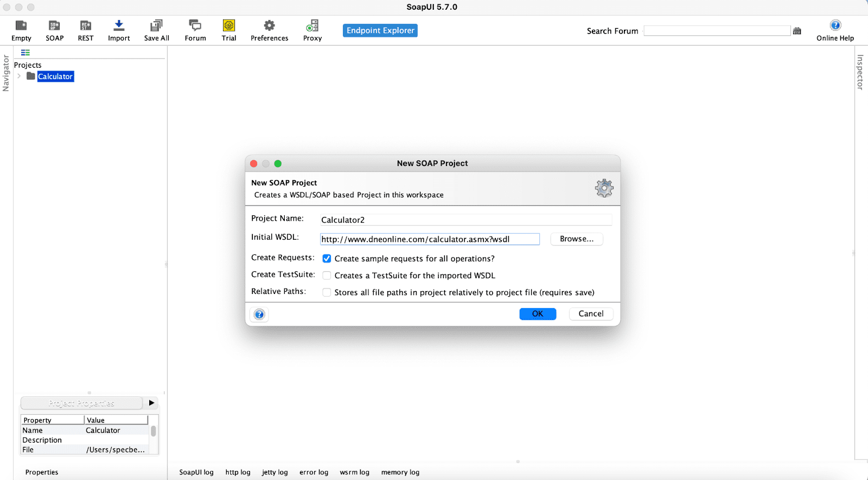Image resolution: width=868 pixels, height=480 pixels.
Task: Click Cancel in New SOAP Project dialog
Action: click(x=591, y=313)
